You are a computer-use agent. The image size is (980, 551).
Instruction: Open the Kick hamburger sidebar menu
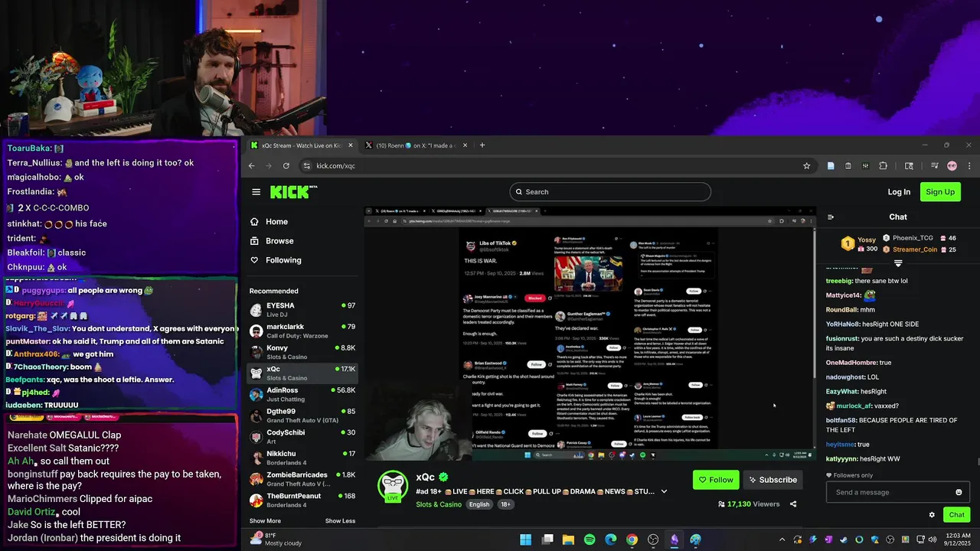pyautogui.click(x=256, y=192)
